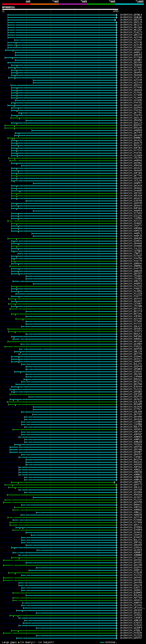Select the UniRef100_C6T8R7 label
The height and width of the screenshot is (644, 146).
click(x=131, y=304)
